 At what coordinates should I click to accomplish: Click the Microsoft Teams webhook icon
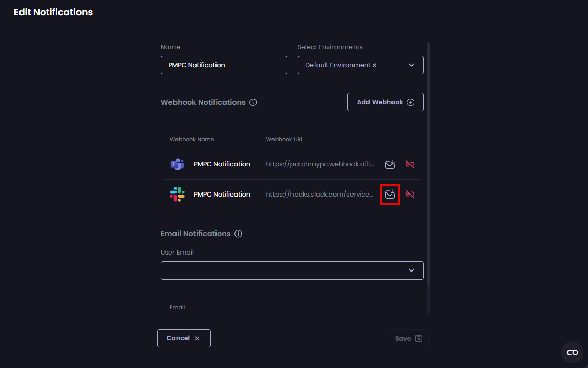click(177, 164)
